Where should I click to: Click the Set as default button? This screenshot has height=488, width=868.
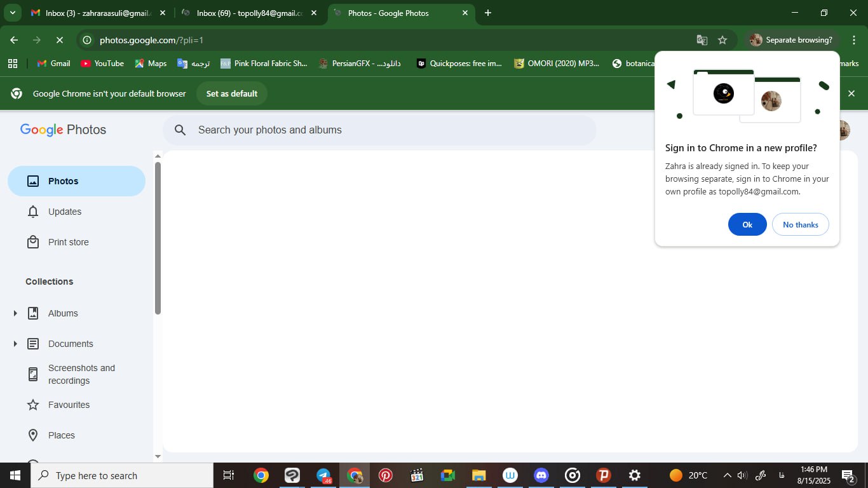[231, 93]
